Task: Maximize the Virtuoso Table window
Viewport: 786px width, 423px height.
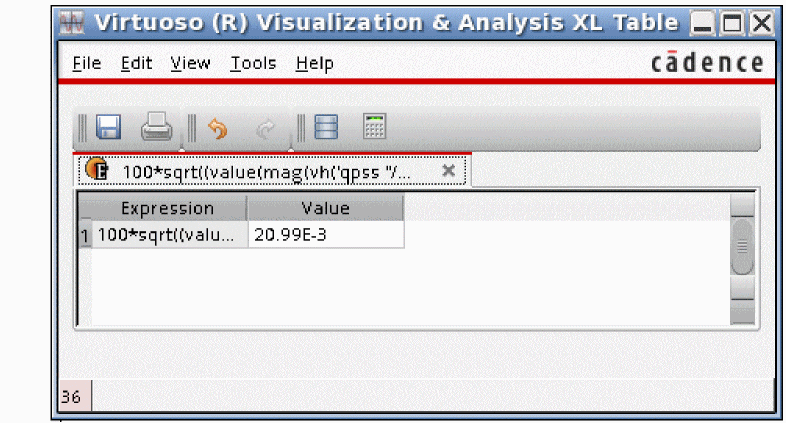Action: pyautogui.click(x=732, y=23)
